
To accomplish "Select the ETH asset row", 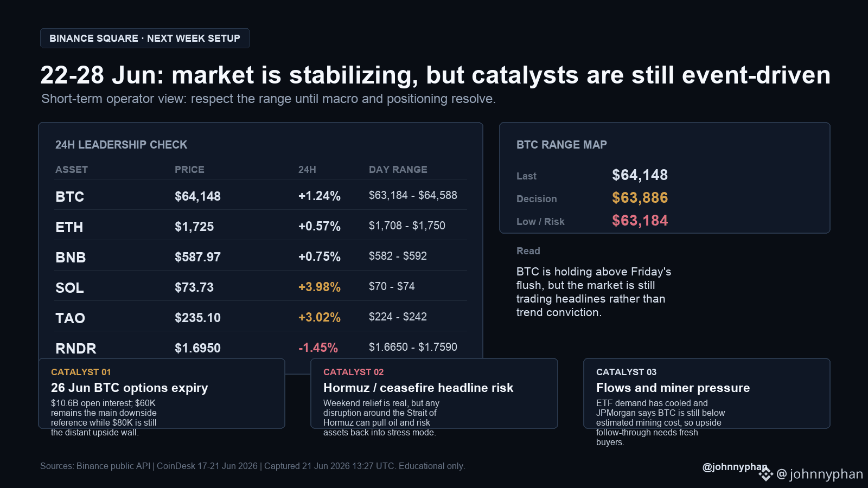I will click(x=261, y=226).
